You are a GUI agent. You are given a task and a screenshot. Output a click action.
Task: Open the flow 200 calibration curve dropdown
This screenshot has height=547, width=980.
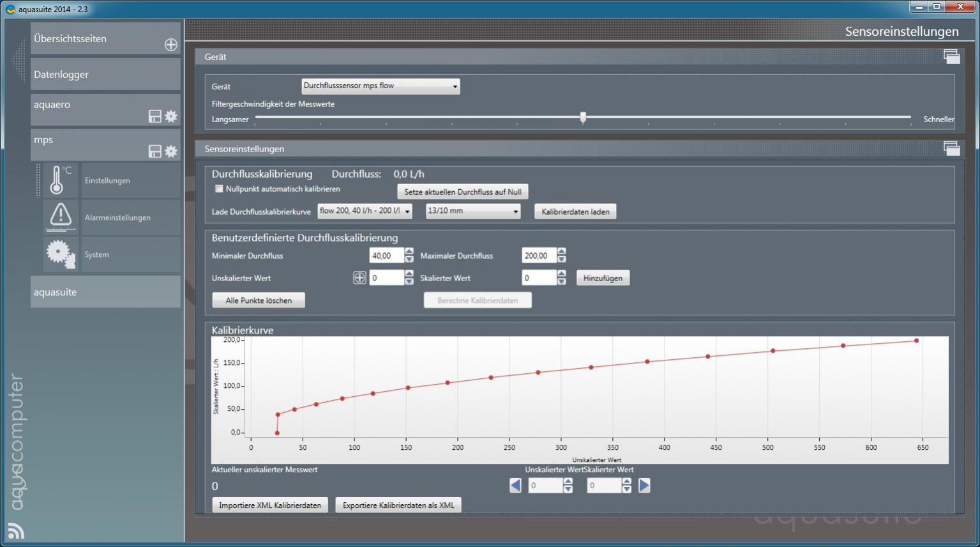(x=365, y=211)
